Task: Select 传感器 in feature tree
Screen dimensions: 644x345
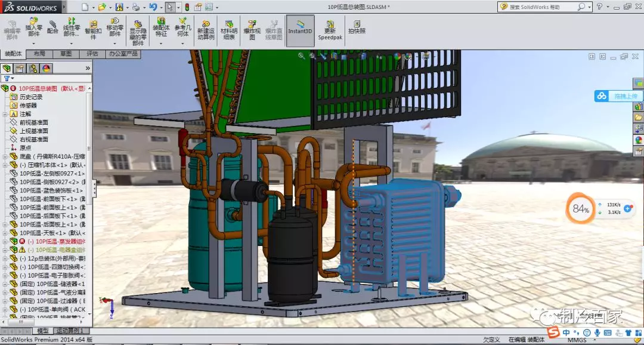Action: coord(28,106)
